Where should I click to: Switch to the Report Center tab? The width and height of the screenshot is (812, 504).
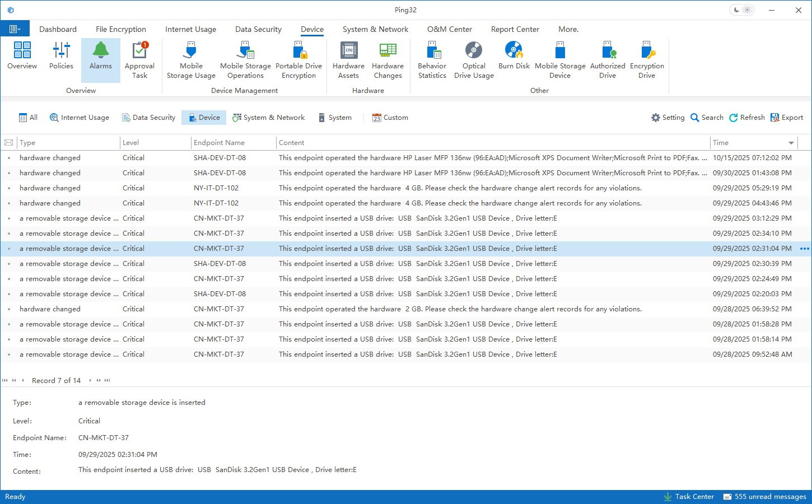(515, 29)
